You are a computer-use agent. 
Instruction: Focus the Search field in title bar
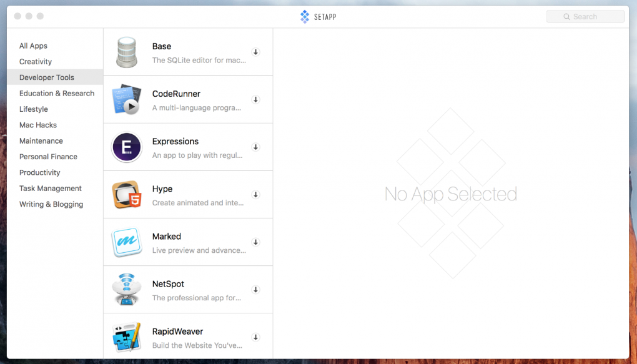(x=585, y=17)
